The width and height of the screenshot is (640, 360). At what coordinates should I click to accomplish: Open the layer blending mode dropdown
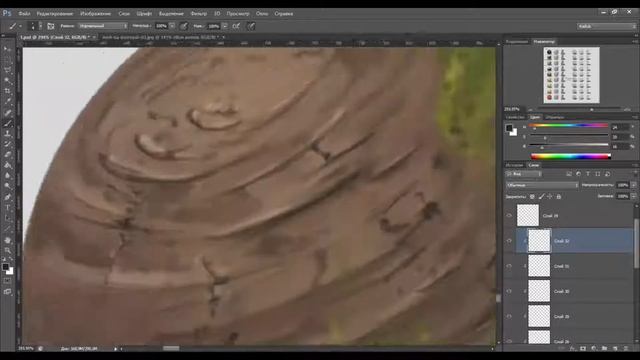(x=542, y=185)
